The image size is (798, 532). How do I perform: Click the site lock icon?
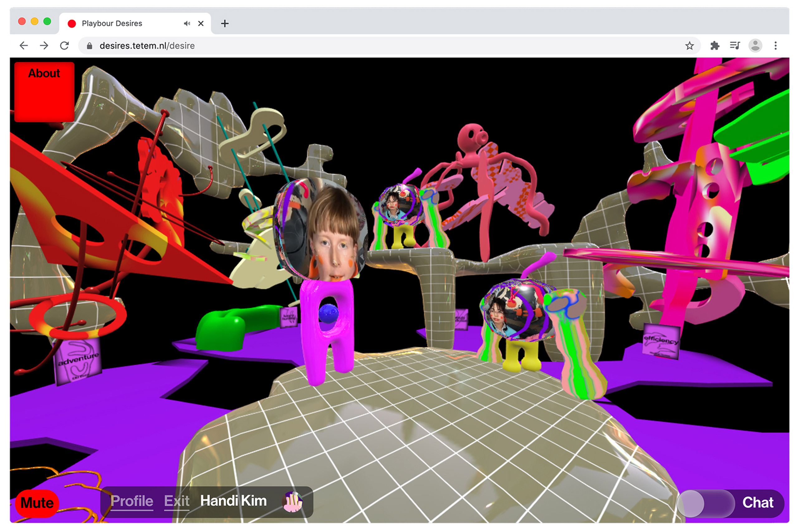pos(89,46)
